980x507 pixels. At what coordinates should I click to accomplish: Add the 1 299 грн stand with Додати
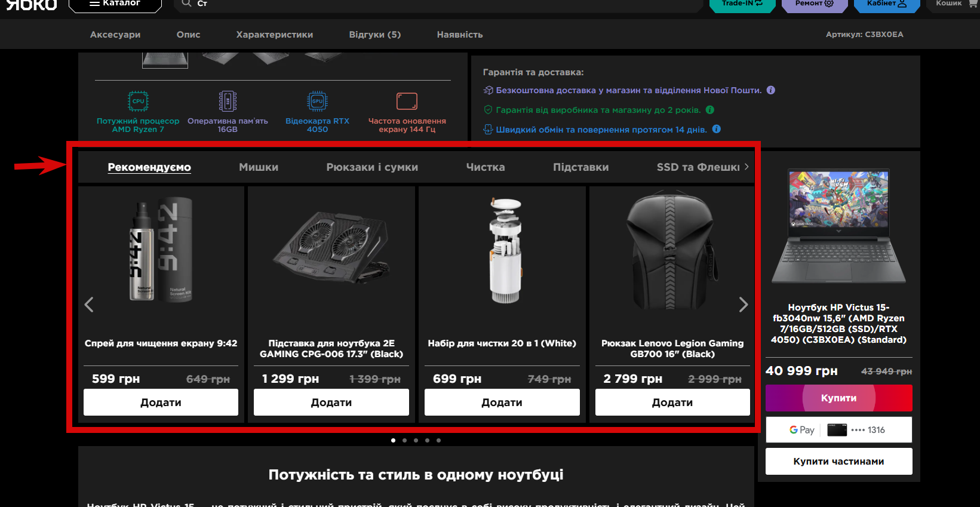331,402
